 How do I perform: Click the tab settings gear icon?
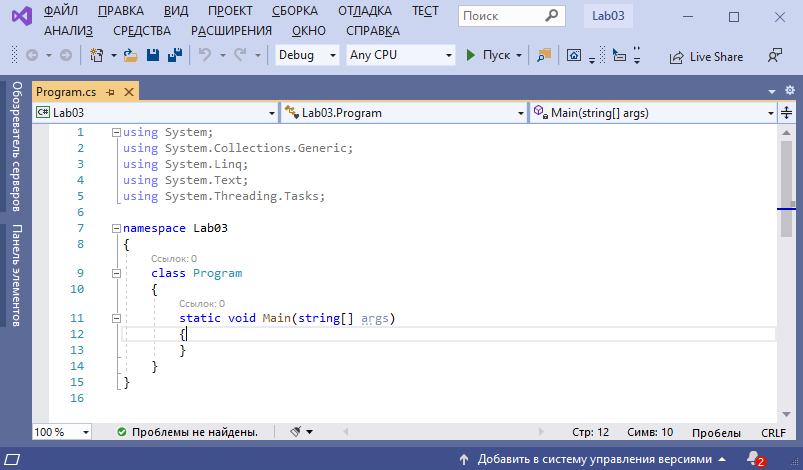click(x=790, y=91)
